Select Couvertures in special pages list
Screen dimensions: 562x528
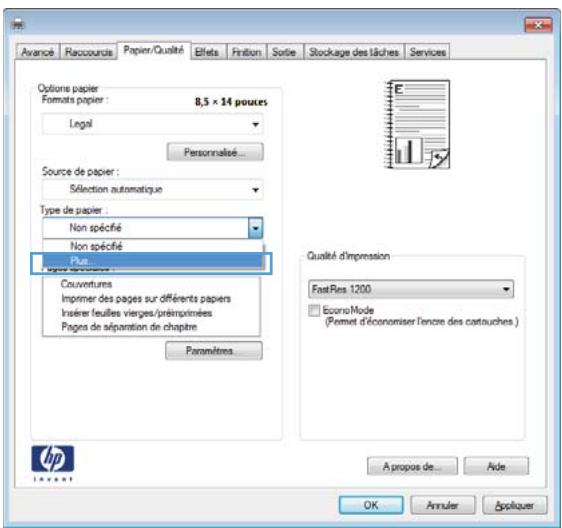(86, 284)
